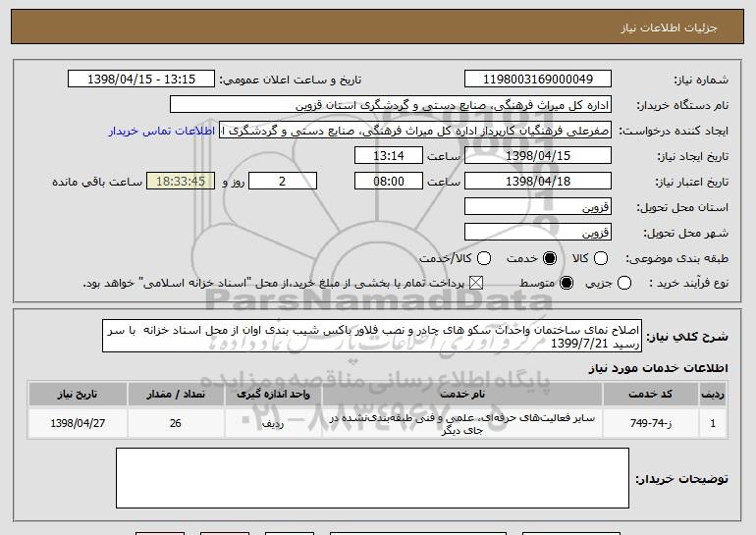Choose the جزیی purchase type radio
Screen dimensions: 756x535
pos(623,283)
